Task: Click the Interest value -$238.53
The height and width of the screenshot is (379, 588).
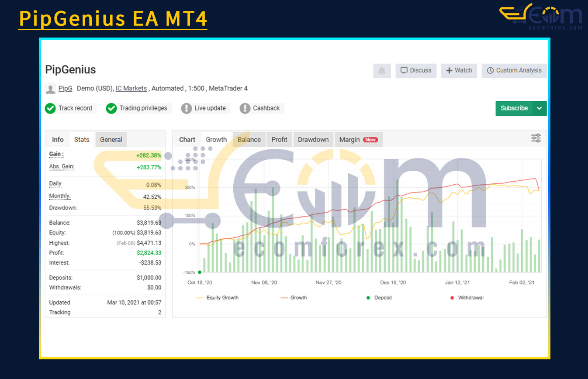Action: click(x=150, y=263)
